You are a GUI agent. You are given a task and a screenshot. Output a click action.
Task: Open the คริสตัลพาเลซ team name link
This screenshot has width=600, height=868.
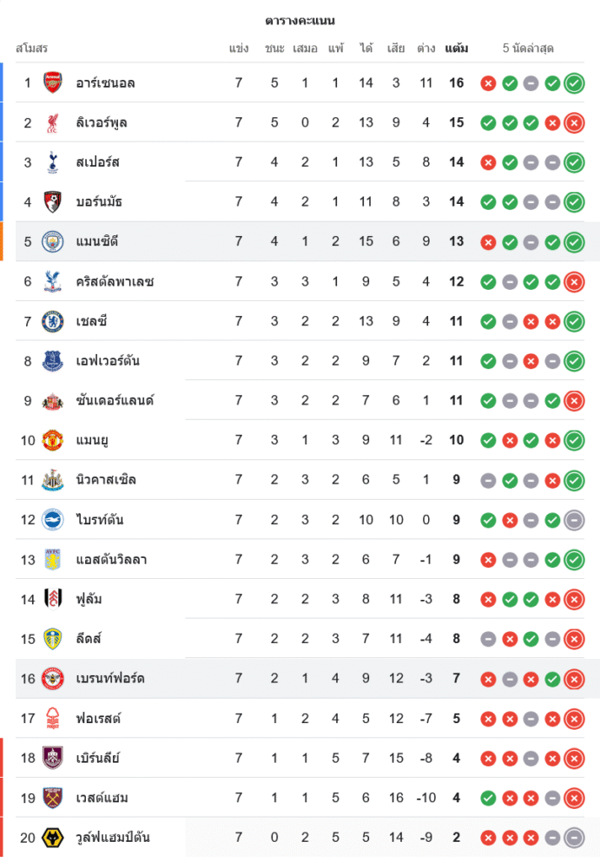coord(114,281)
